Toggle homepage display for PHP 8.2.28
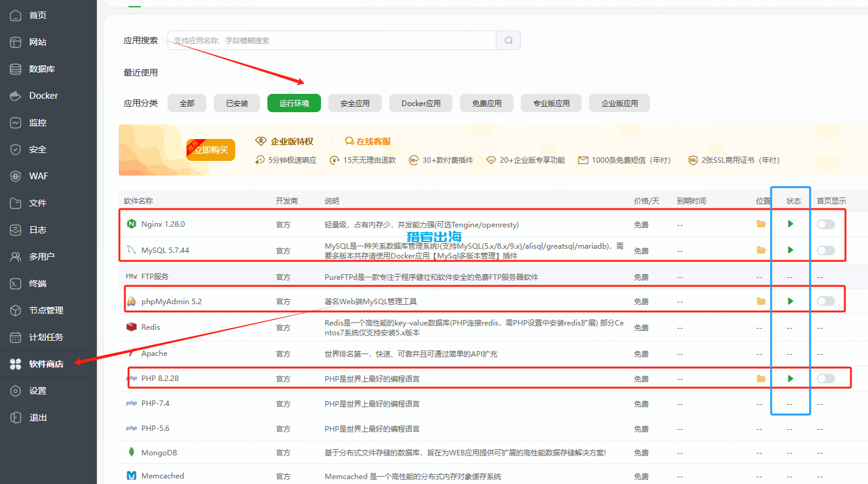868x484 pixels. 826,379
